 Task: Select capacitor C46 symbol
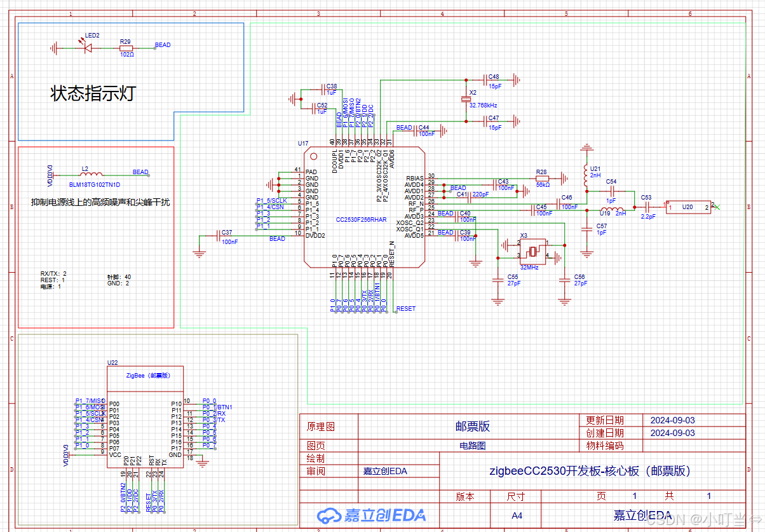point(559,203)
